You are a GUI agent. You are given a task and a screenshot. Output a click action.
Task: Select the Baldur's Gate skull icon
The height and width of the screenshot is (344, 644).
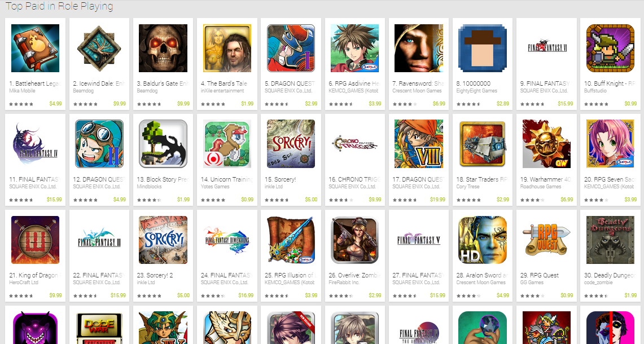point(163,48)
